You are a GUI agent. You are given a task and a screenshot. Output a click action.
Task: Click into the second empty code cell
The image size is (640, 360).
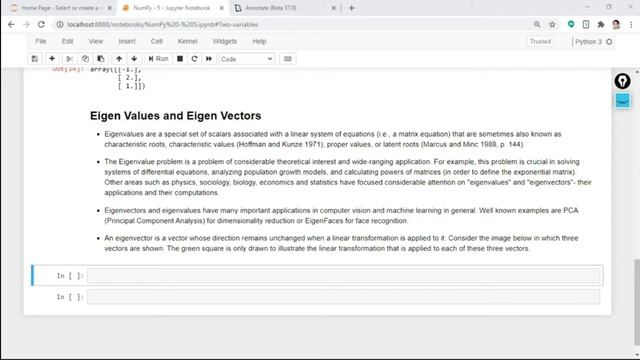click(x=343, y=297)
